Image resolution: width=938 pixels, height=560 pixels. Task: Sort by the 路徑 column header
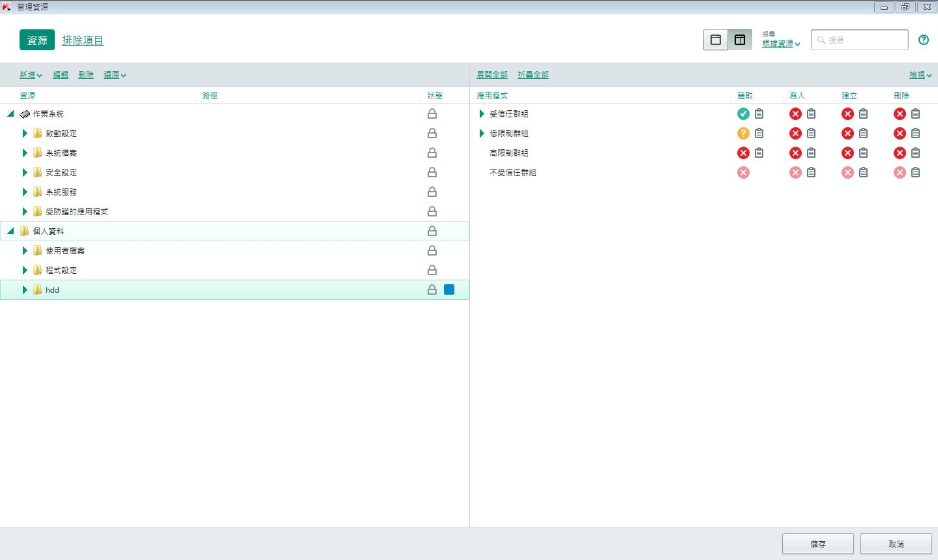210,95
